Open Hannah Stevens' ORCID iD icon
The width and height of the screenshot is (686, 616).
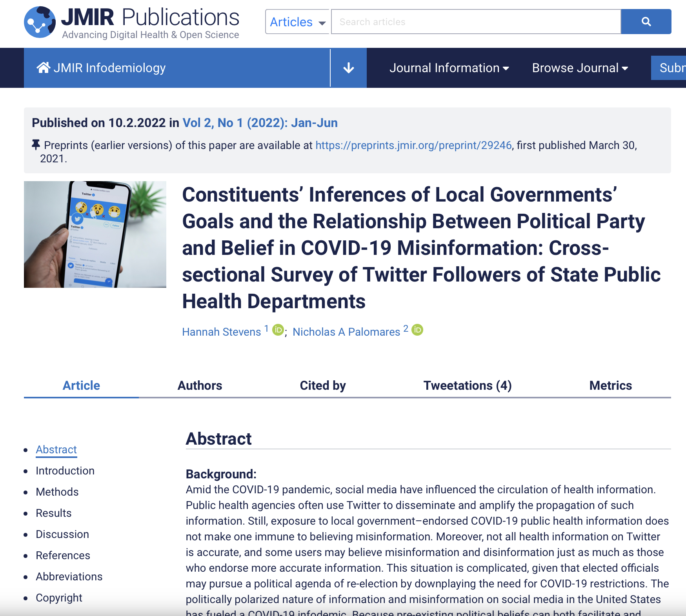click(278, 330)
